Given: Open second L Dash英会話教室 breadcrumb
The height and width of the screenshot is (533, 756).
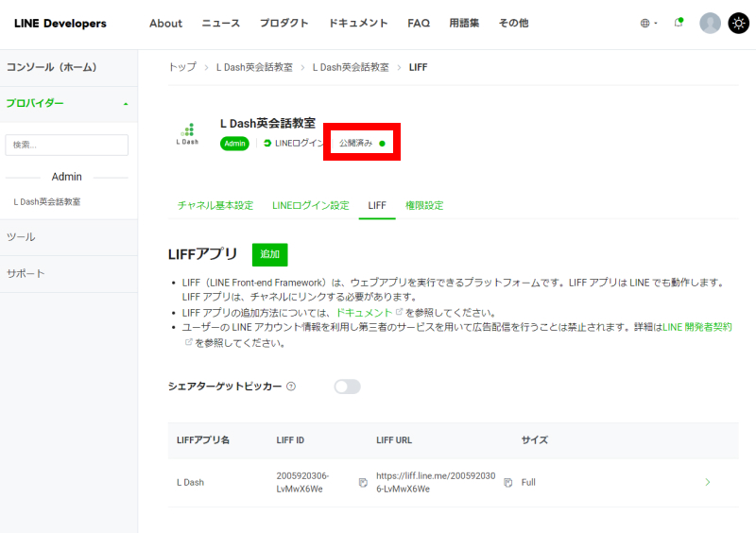Looking at the screenshot, I should [351, 67].
